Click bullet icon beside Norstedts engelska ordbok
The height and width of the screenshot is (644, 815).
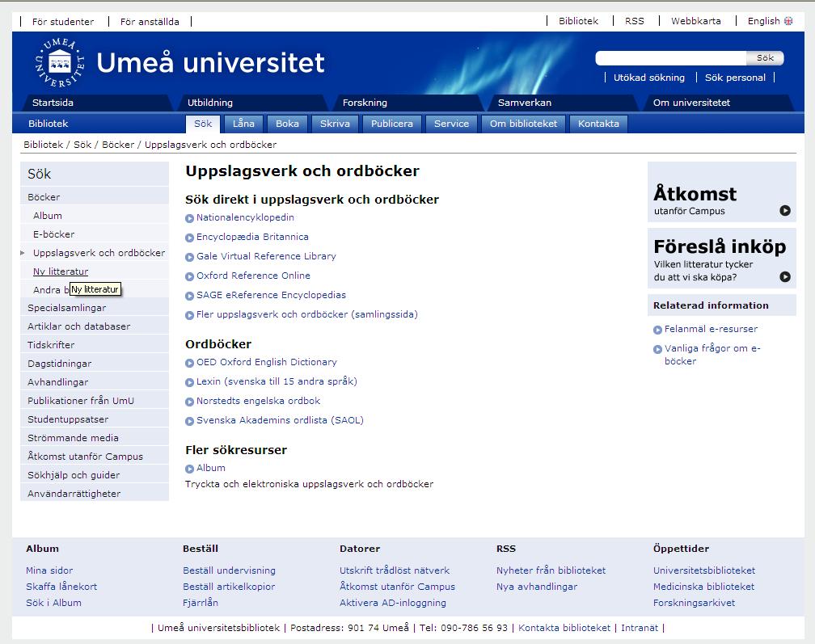(190, 402)
